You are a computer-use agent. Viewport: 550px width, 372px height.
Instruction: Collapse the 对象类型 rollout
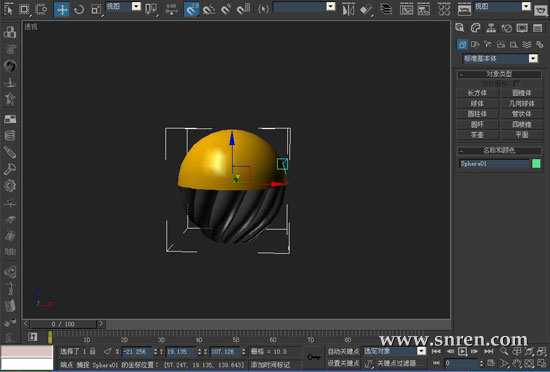(x=499, y=74)
